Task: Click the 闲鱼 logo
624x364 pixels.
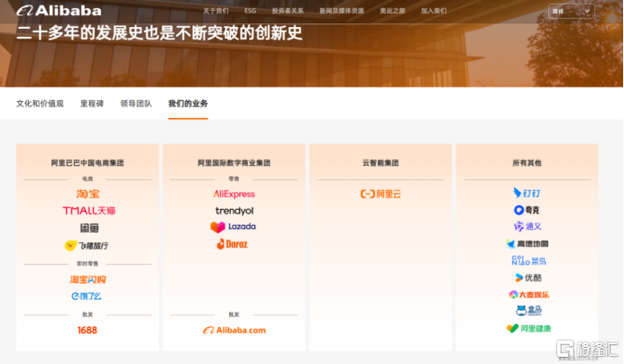Action: click(x=89, y=228)
